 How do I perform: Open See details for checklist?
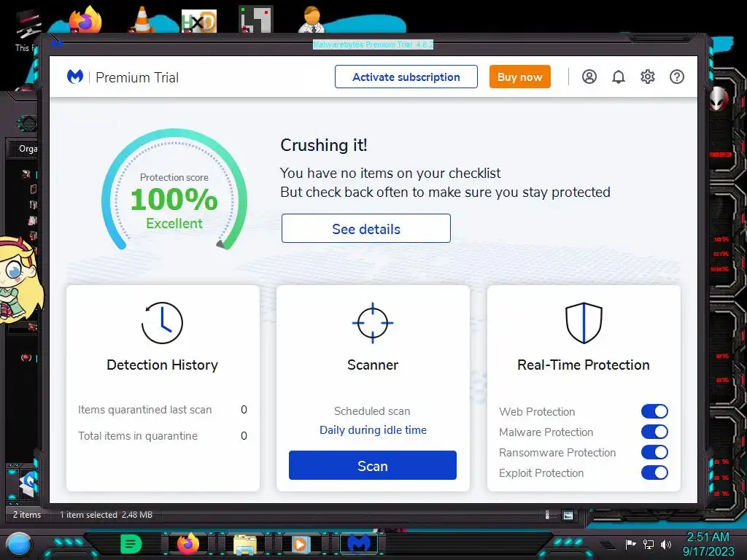[366, 228]
